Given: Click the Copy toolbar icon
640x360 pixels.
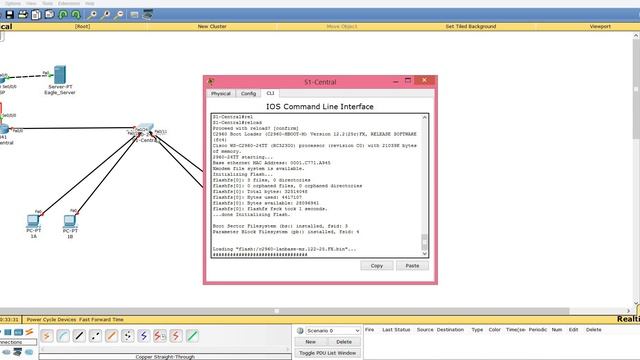Looking at the screenshot, I should coord(36,15).
